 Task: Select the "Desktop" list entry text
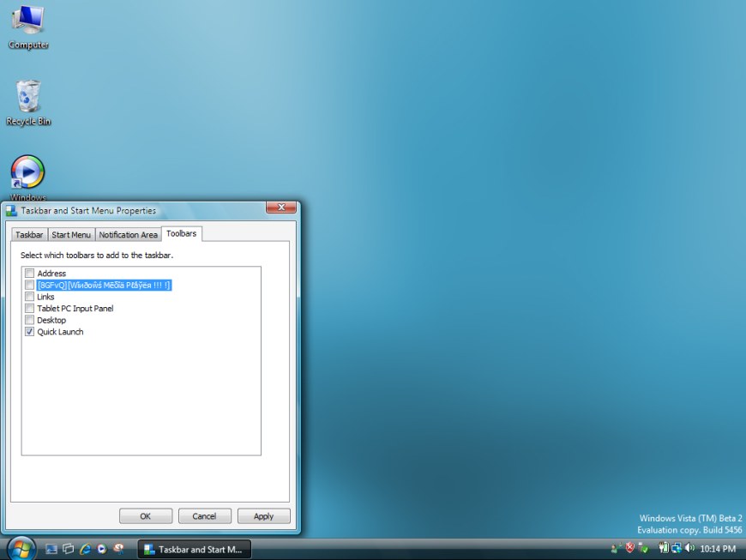tap(51, 320)
